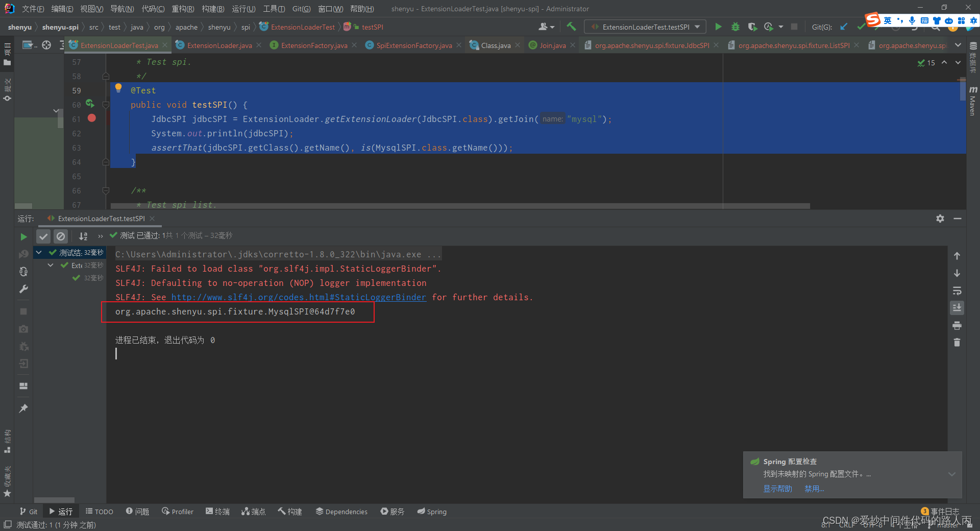Image resolution: width=980 pixels, height=531 pixels.
Task: Open the 重构(R) menu
Action: tap(183, 9)
